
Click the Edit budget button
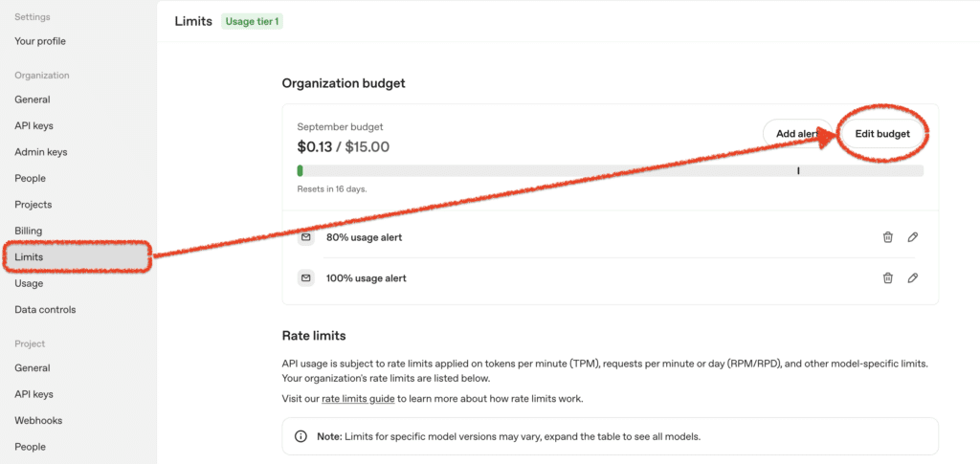point(881,134)
